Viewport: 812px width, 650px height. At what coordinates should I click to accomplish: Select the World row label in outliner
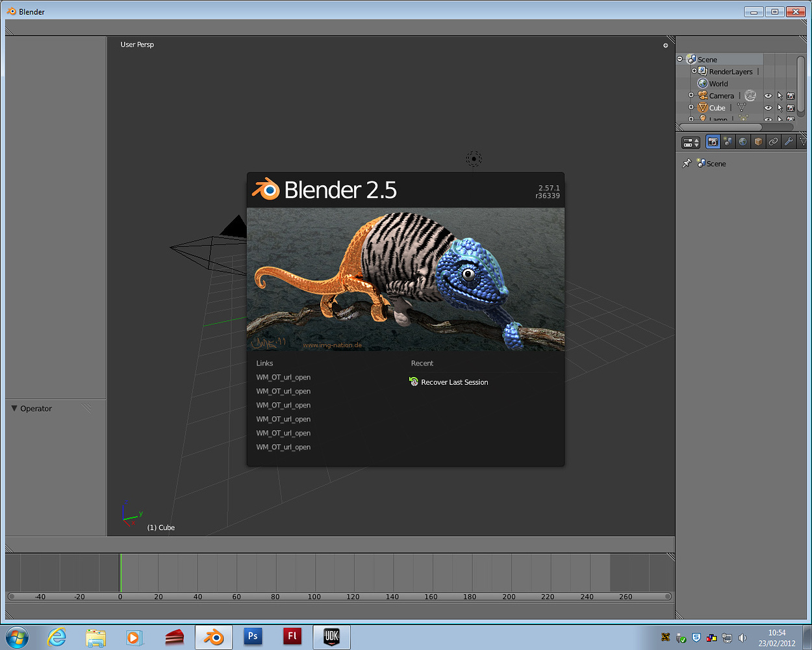[x=718, y=84]
